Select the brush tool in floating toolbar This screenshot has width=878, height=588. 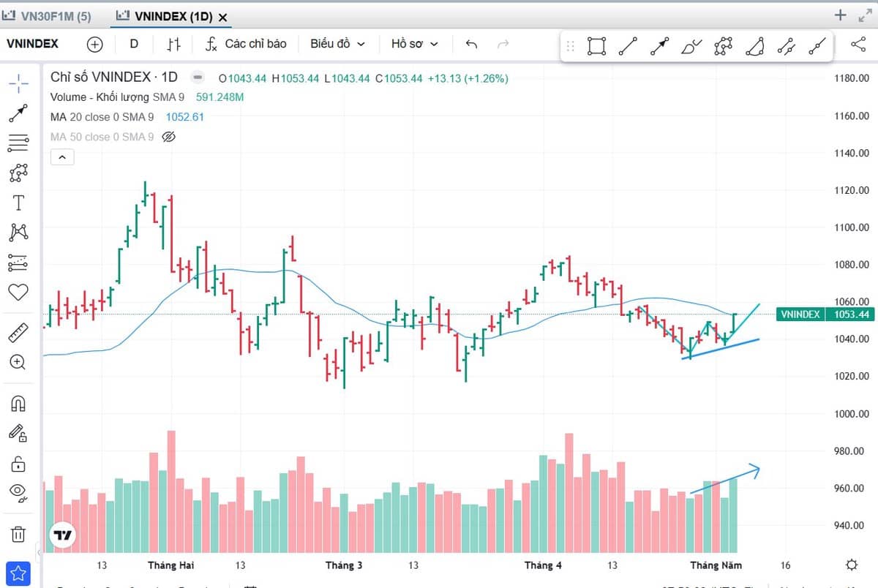click(x=691, y=47)
